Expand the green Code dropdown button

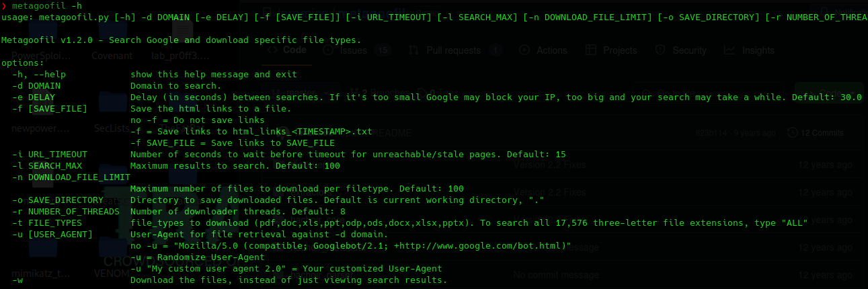coord(828,93)
